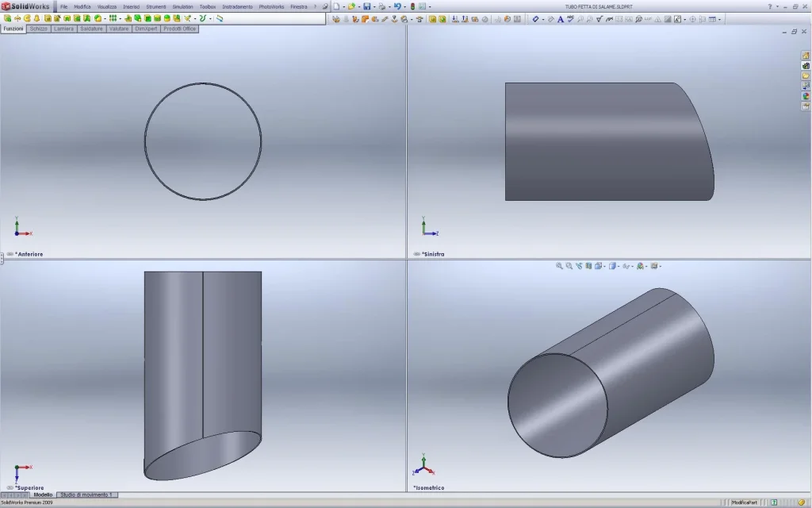Switch to the Lamiera tab
812x508 pixels.
[x=63, y=29]
